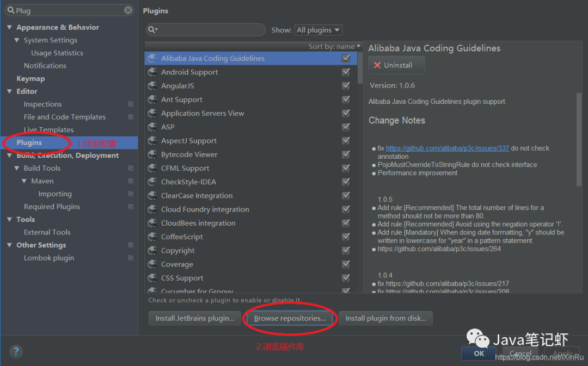
Task: Select Usage Statistics in settings tree
Action: (57, 53)
